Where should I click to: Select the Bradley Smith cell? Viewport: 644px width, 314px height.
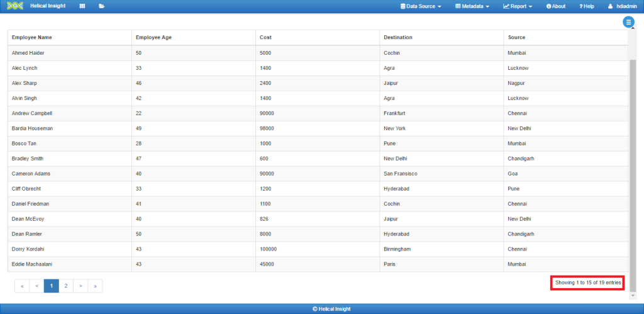(70, 159)
